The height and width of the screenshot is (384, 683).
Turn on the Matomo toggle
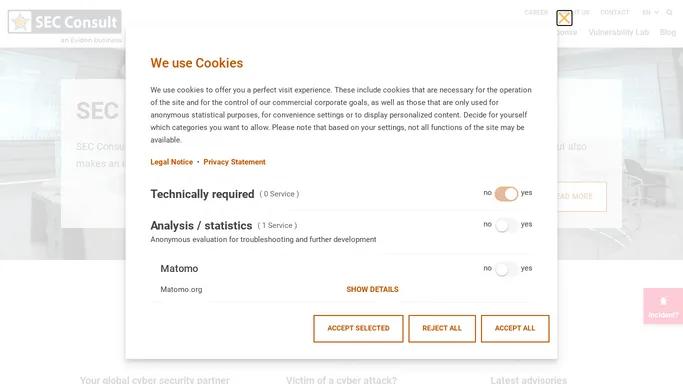tap(506, 269)
